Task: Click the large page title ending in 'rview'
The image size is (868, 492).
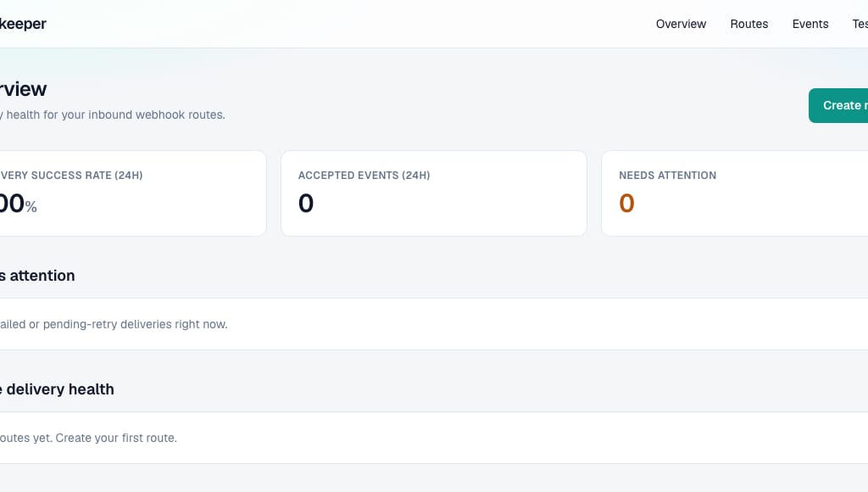Action: (x=23, y=89)
